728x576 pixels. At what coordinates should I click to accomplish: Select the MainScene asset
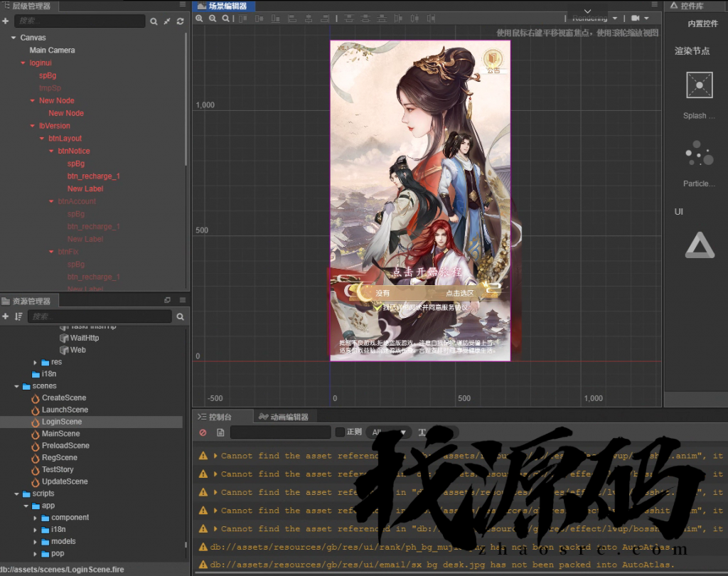[61, 434]
